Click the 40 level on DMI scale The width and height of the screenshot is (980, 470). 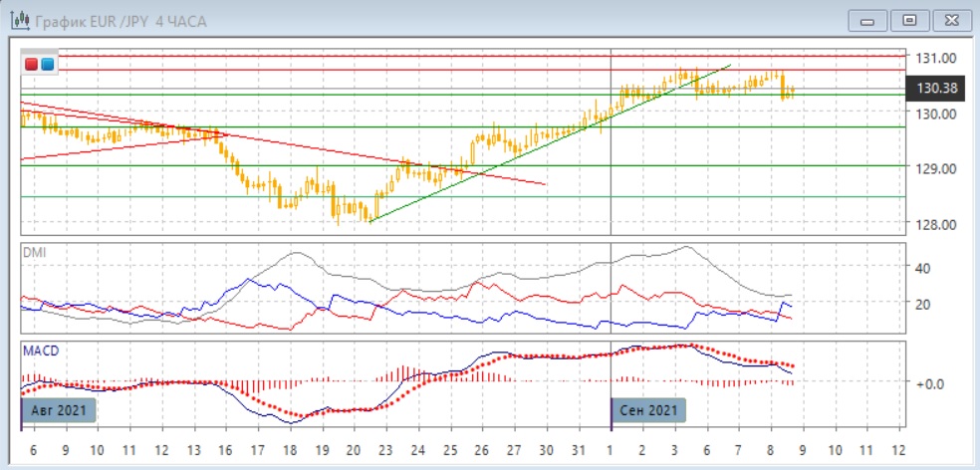(x=922, y=268)
